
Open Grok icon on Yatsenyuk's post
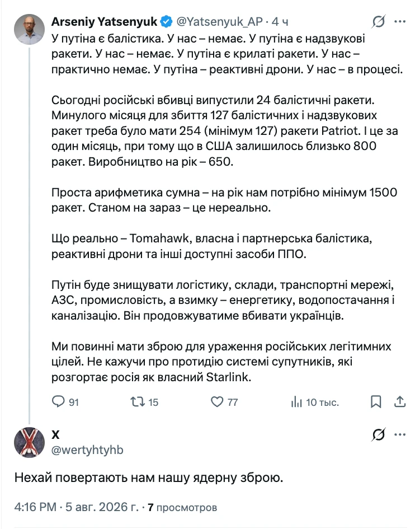(379, 22)
